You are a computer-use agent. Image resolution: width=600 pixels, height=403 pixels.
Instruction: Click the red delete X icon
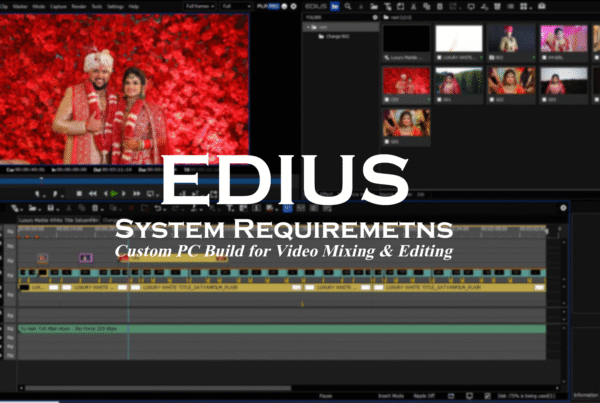pyautogui.click(x=131, y=208)
